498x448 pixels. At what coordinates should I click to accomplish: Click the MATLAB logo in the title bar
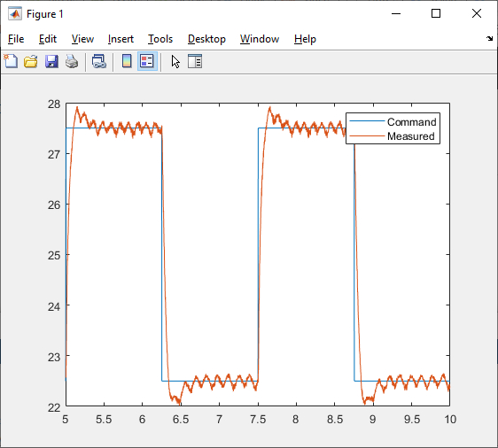[15, 13]
